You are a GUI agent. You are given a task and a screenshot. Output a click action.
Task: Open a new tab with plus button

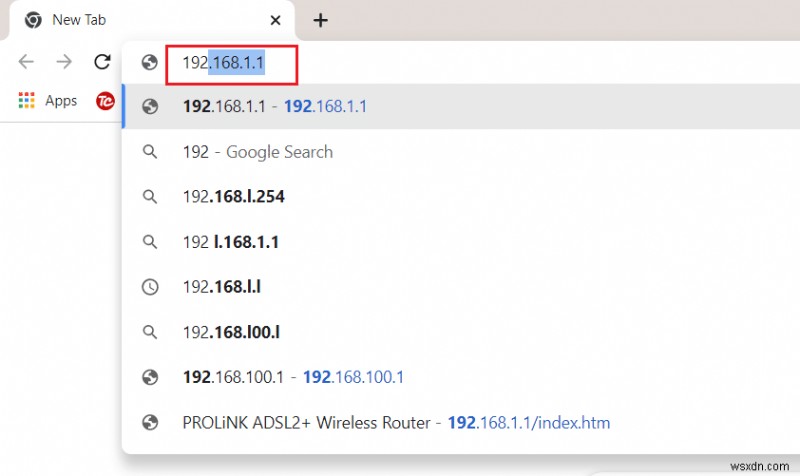click(320, 20)
